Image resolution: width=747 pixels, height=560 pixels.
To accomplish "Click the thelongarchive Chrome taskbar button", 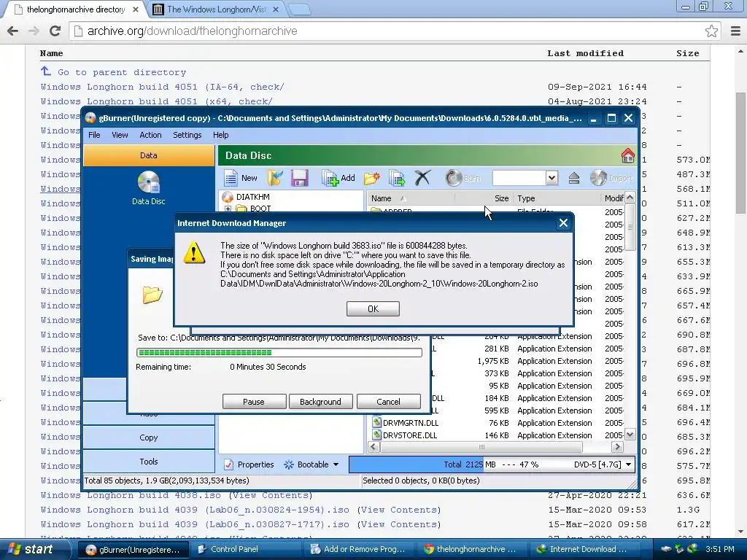I will click(x=471, y=549).
